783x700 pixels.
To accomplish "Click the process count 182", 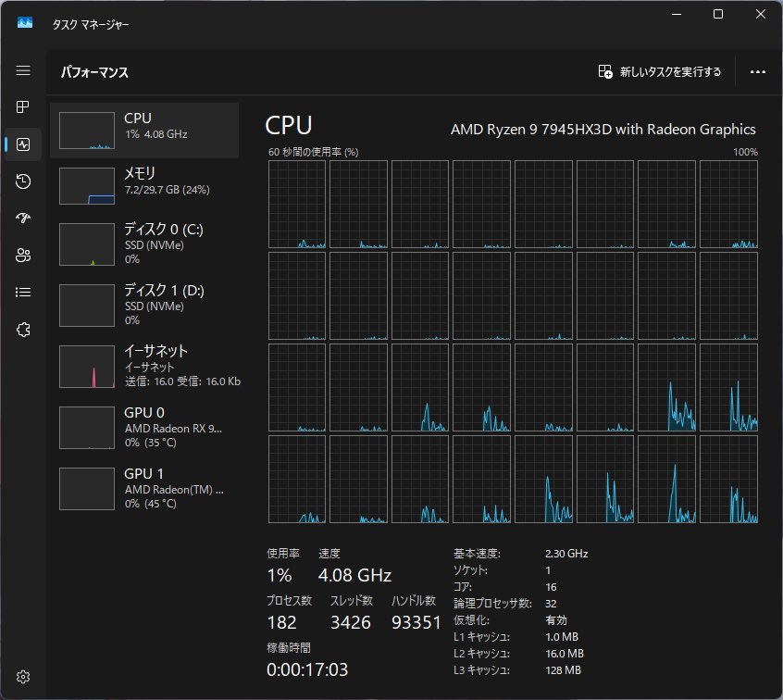I will point(281,622).
